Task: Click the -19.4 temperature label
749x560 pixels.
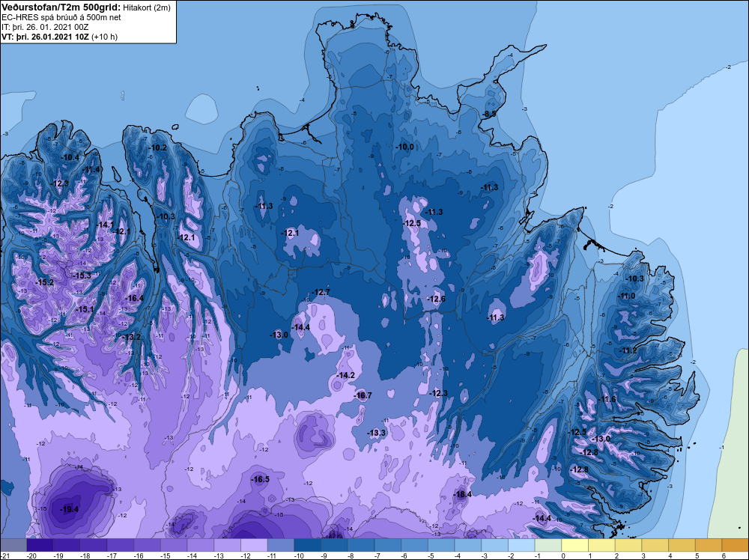Action: pyautogui.click(x=69, y=509)
